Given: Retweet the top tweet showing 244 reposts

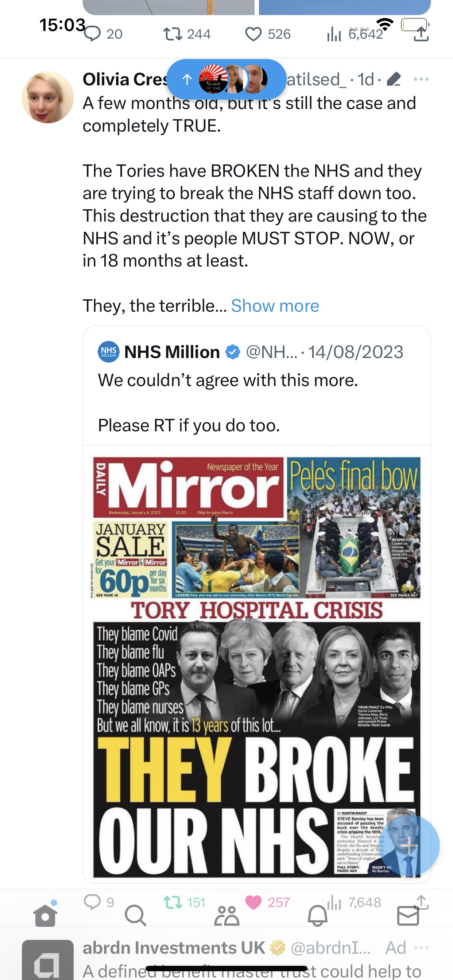Looking at the screenshot, I should (173, 34).
